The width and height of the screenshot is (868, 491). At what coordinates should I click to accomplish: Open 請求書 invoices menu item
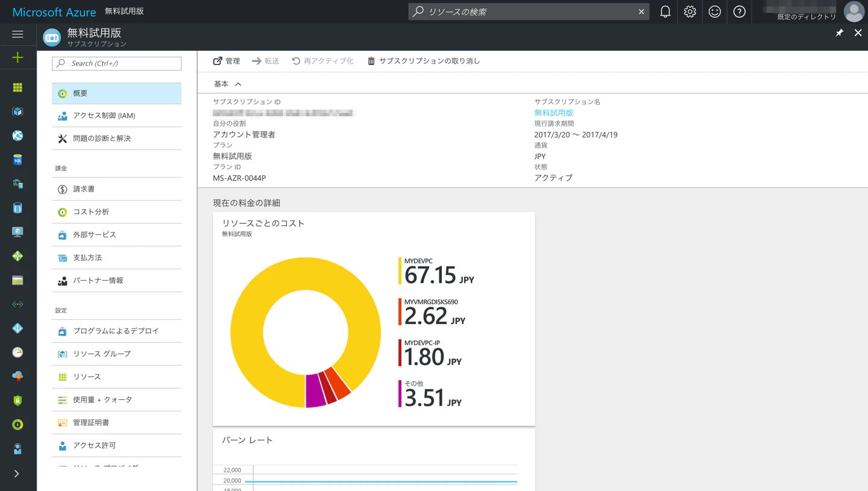[x=116, y=189]
